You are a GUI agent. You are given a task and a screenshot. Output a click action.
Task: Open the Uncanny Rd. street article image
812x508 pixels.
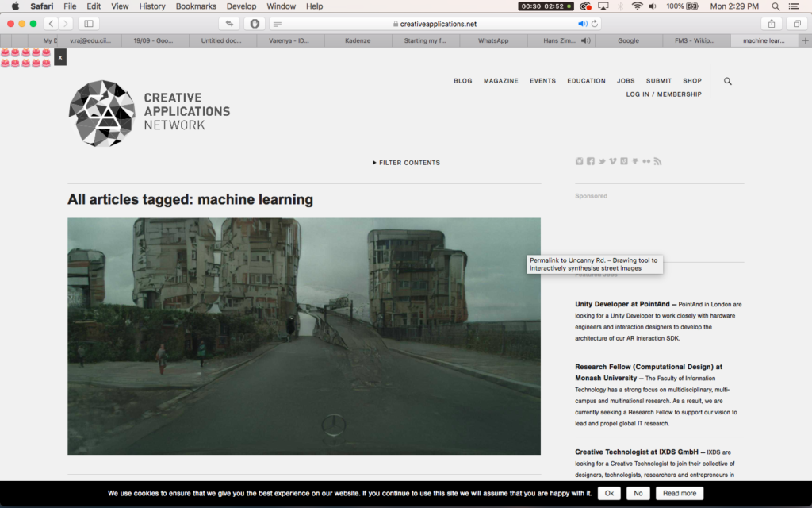pyautogui.click(x=304, y=336)
